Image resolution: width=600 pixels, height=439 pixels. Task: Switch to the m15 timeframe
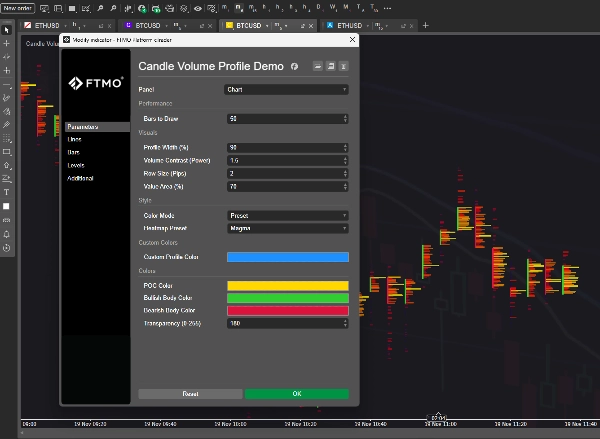click(x=252, y=8)
